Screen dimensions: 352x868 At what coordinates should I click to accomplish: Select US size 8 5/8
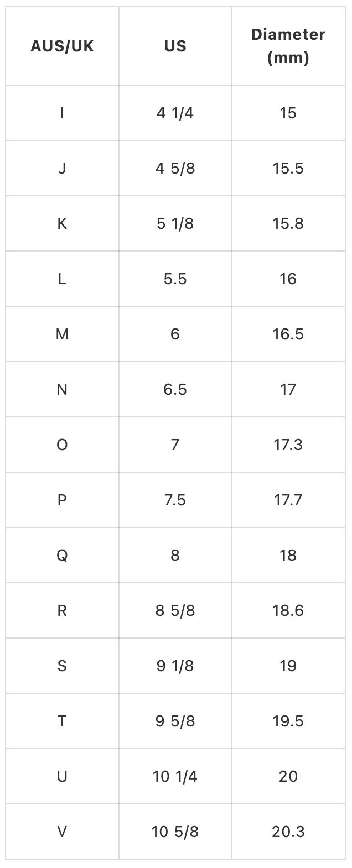tap(175, 610)
